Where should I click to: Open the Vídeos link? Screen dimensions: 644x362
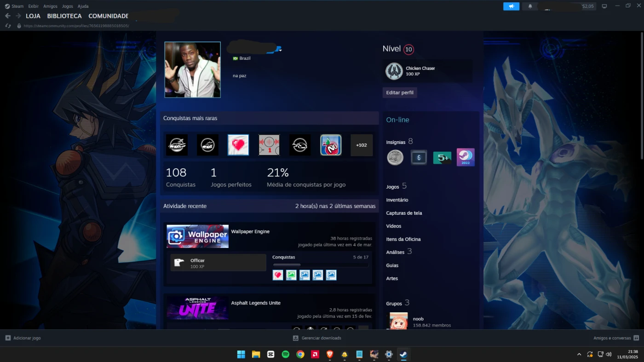394,226
